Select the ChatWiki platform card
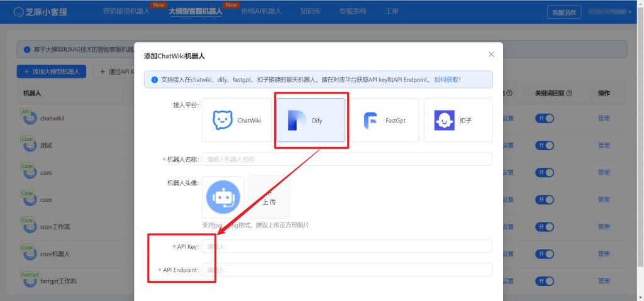644x301 pixels. [x=236, y=120]
